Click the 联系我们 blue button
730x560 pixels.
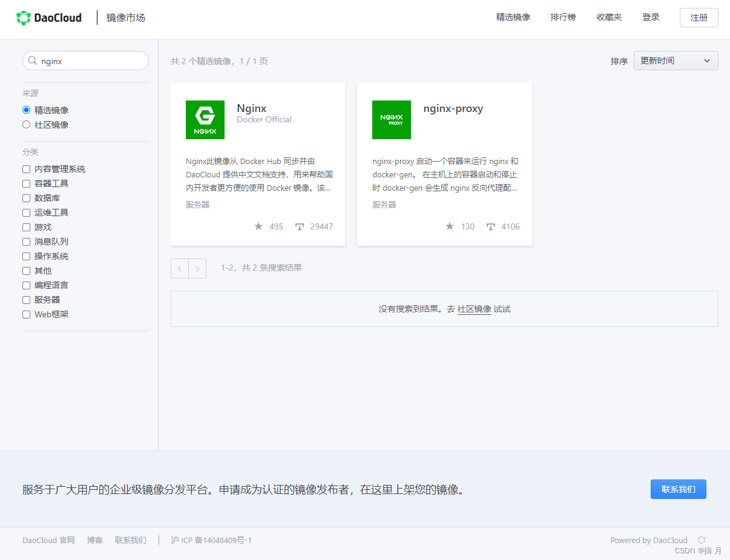679,489
